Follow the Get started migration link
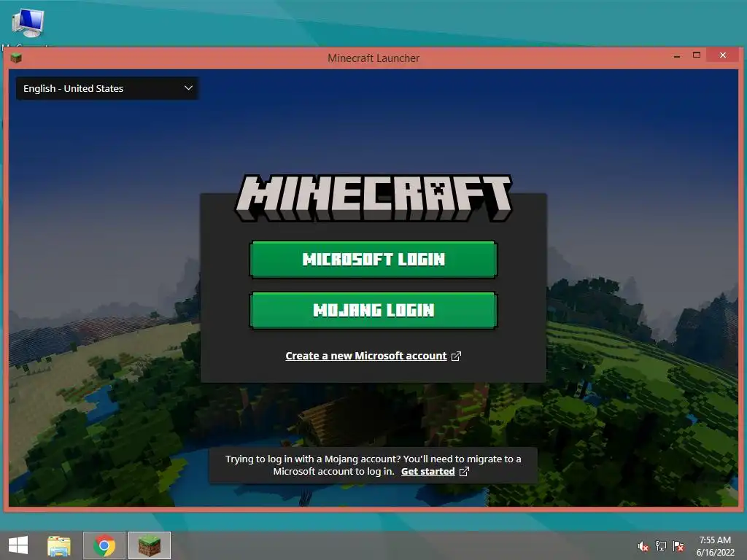Screen dimensions: 747x560 point(427,472)
